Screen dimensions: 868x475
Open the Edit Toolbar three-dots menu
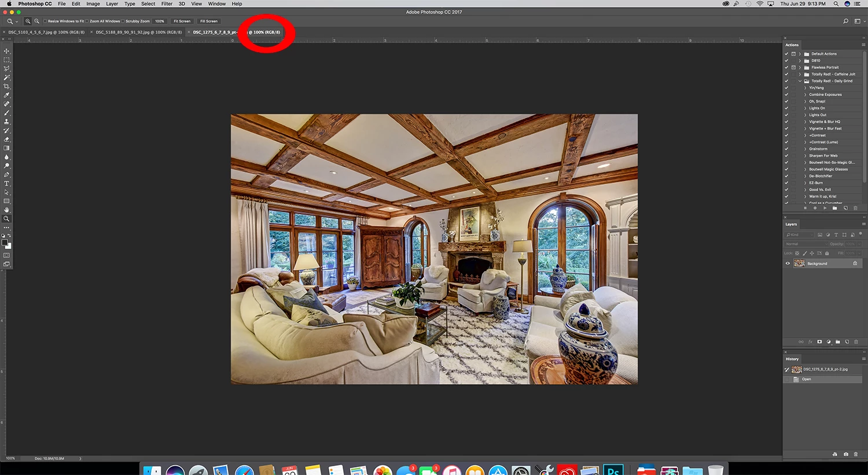tap(6, 228)
